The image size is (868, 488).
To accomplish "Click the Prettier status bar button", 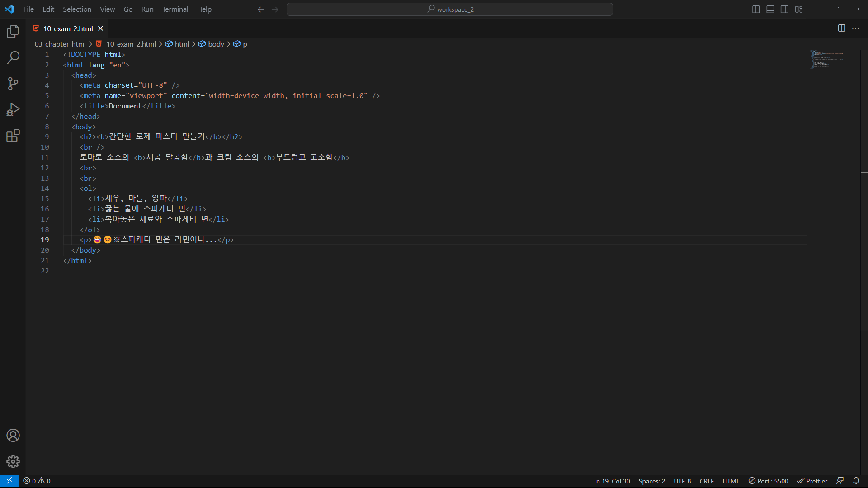I will pyautogui.click(x=812, y=481).
